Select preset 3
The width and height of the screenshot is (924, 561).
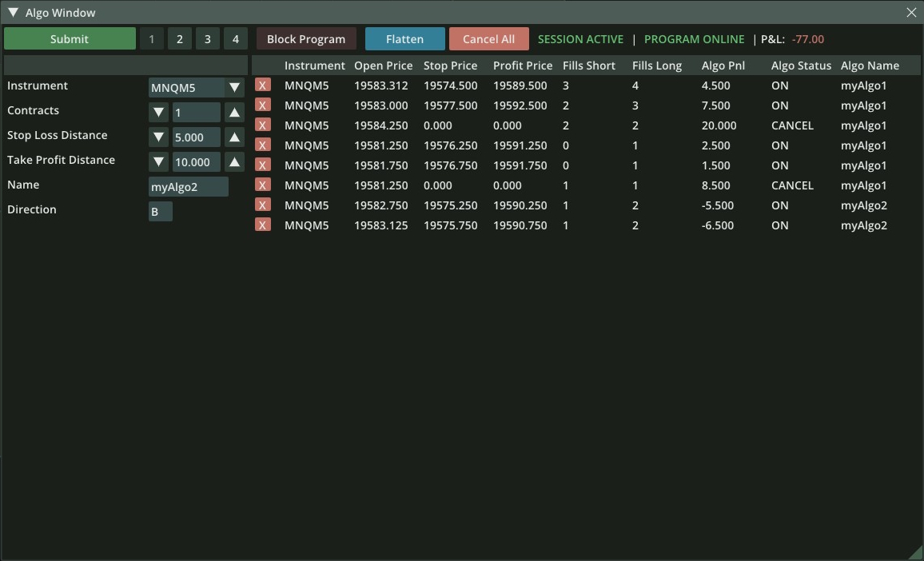[208, 39]
